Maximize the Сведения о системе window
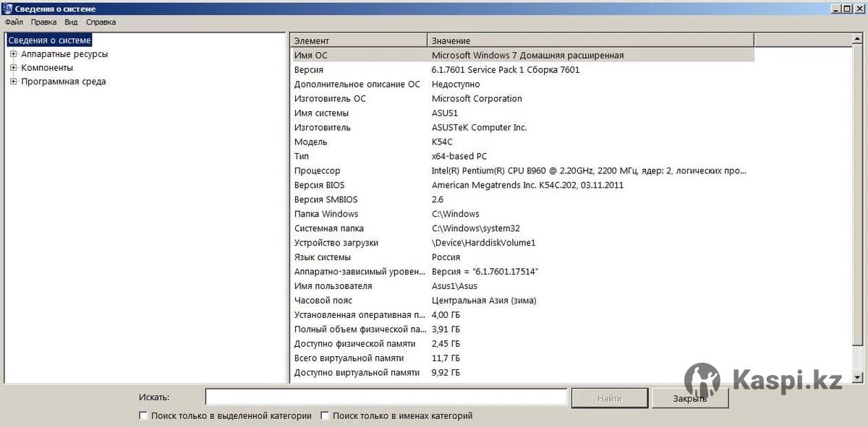This screenshot has width=868, height=427. click(x=846, y=9)
